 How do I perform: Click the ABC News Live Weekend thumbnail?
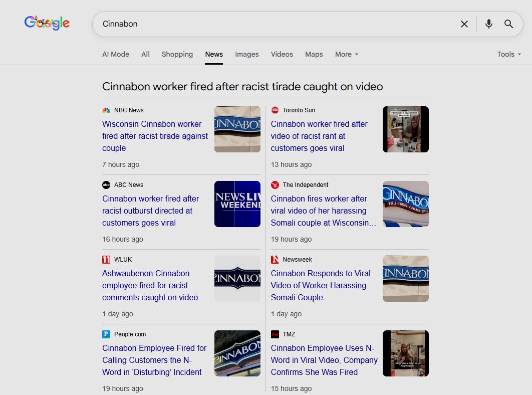tap(237, 204)
